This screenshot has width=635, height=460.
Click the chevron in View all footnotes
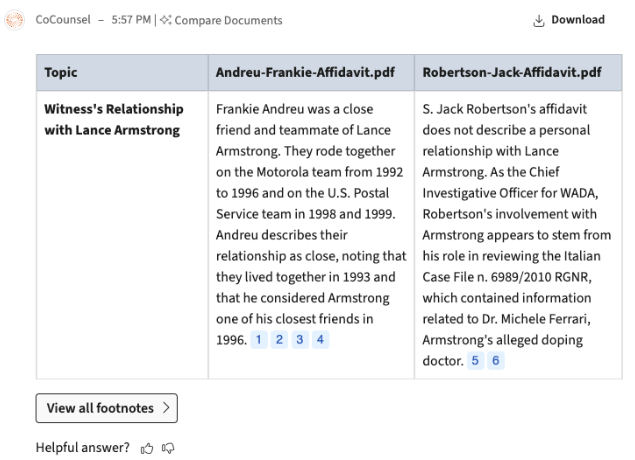pyautogui.click(x=165, y=408)
